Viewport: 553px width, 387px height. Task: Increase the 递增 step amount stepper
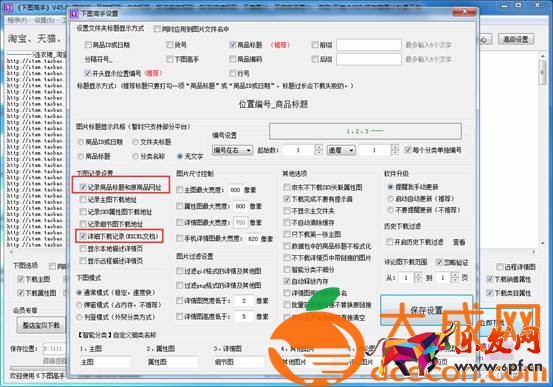(x=395, y=147)
